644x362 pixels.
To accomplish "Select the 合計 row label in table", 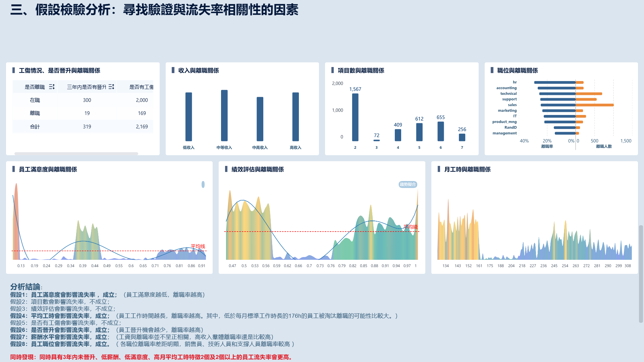I will [35, 127].
